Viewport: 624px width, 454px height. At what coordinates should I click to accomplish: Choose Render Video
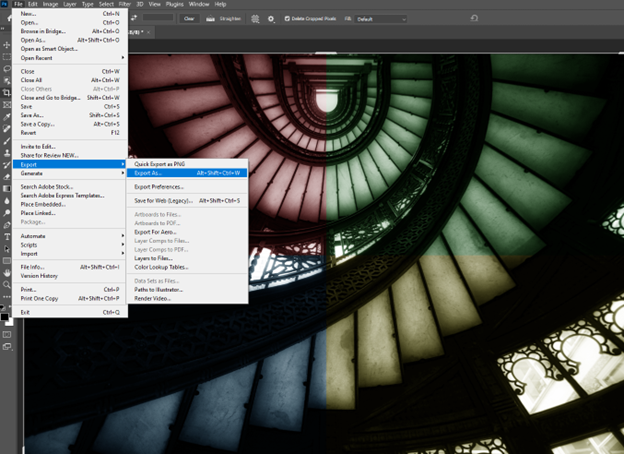click(x=187, y=298)
